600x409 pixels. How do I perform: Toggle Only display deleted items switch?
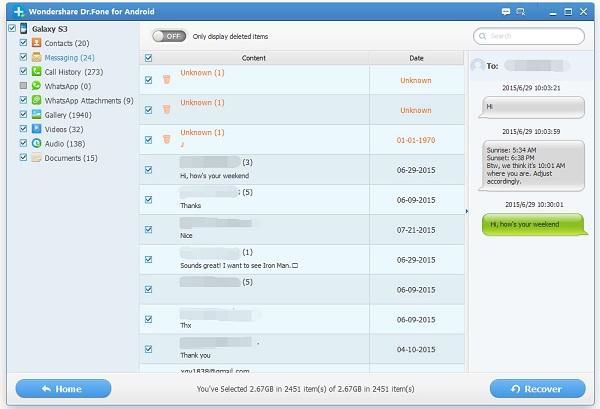click(x=170, y=36)
